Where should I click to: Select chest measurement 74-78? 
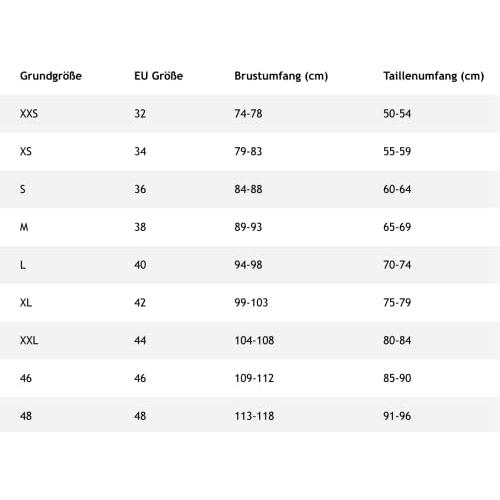[x=248, y=114]
